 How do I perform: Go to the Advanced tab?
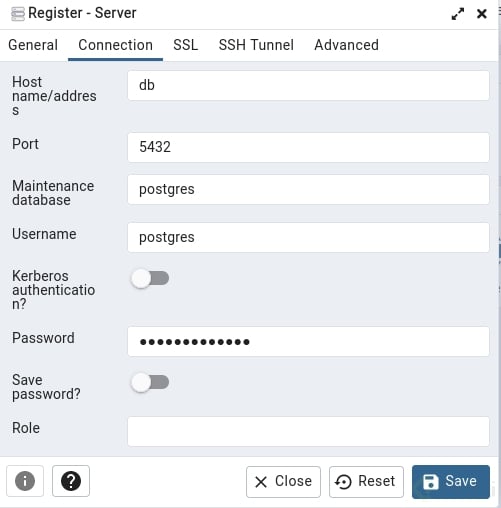tap(346, 45)
